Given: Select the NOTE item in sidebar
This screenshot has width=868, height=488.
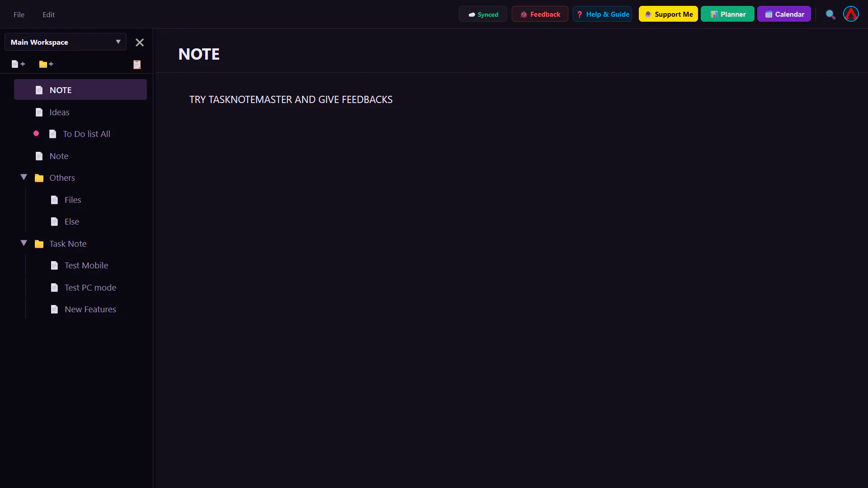Looking at the screenshot, I should click(x=80, y=90).
